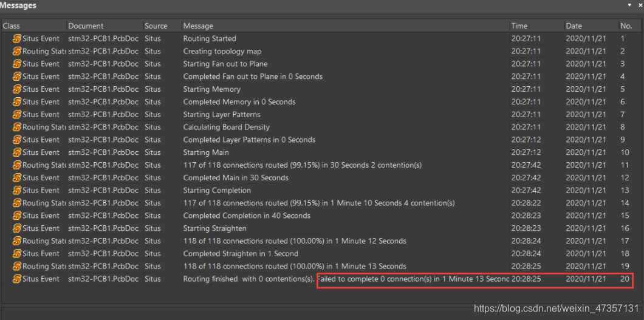
Task: Select 'Completed Memory in 0 Seconds' message
Action: pos(239,102)
